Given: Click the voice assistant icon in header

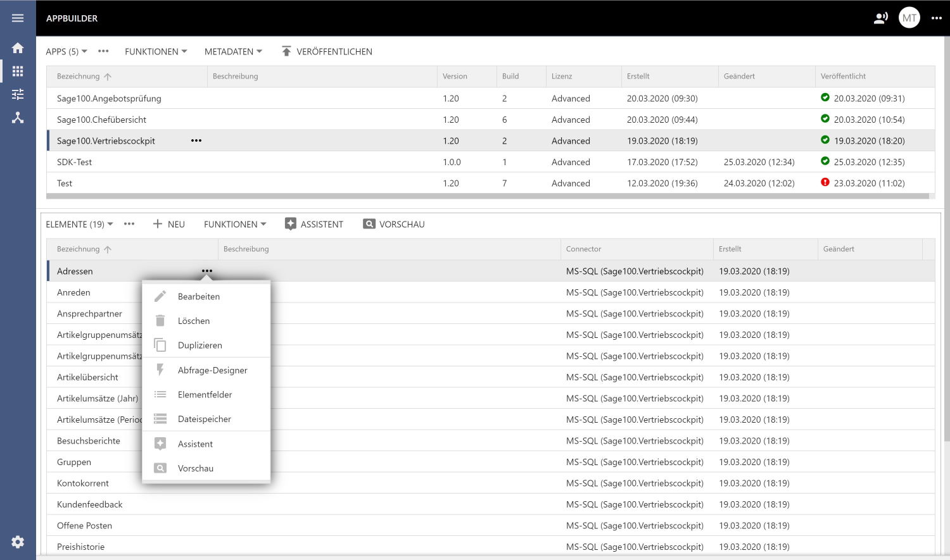Looking at the screenshot, I should tap(880, 18).
